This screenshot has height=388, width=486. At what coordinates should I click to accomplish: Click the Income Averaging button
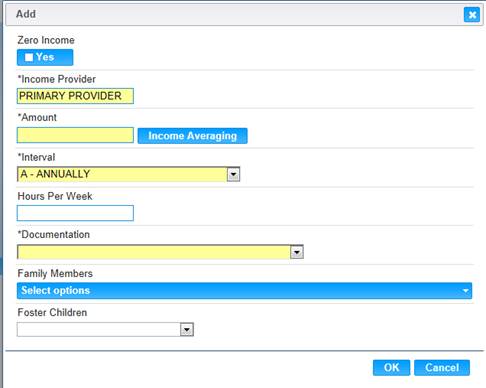coord(192,136)
